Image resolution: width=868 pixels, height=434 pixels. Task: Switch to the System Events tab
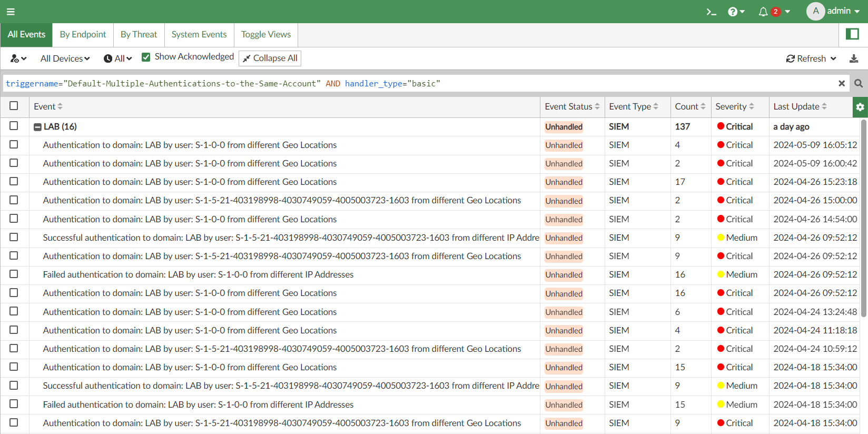pyautogui.click(x=199, y=34)
